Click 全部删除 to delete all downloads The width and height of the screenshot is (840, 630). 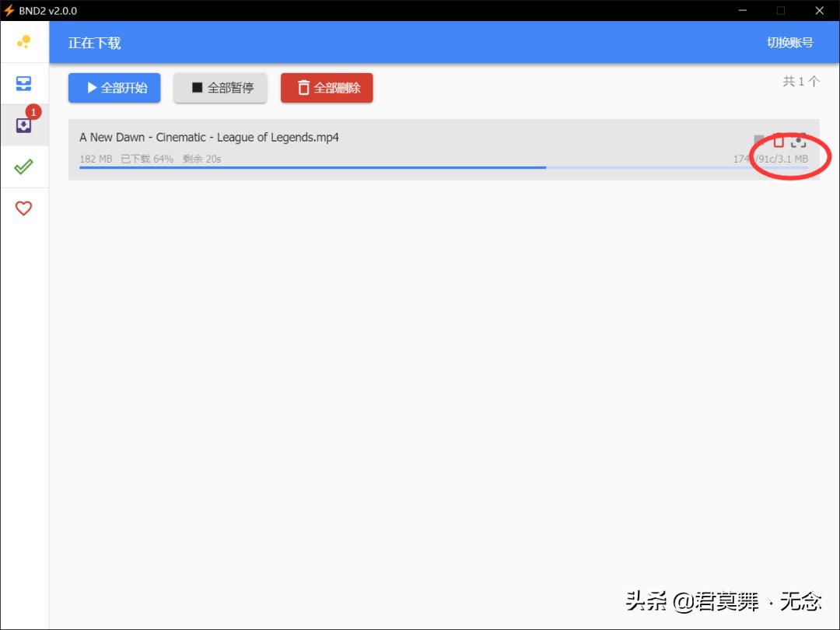(x=327, y=88)
